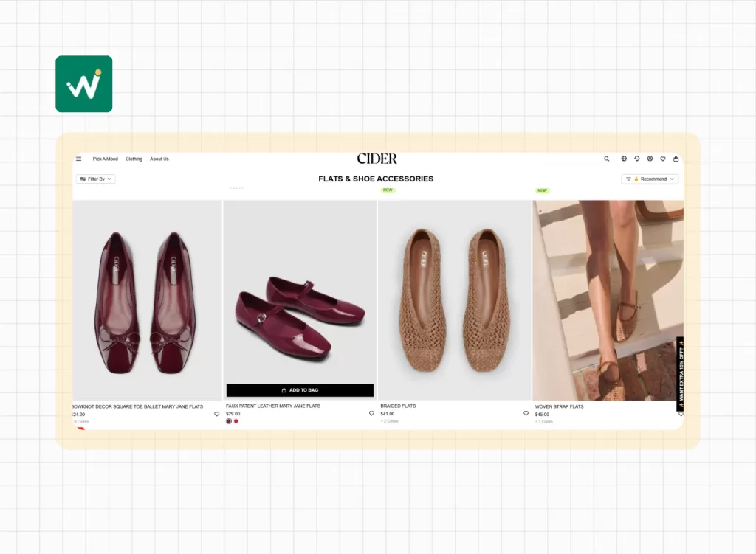Click the search magnifier icon

point(607,159)
